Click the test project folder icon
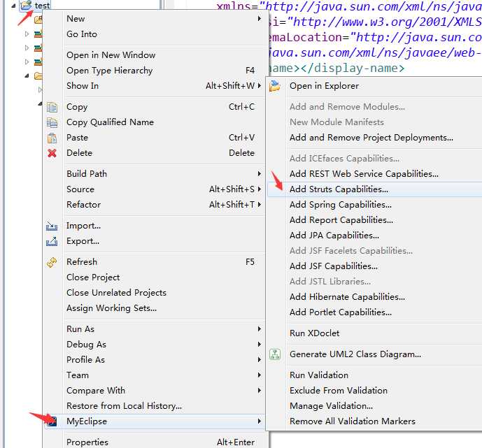Viewport: 482px width, 448px height. 27,5
